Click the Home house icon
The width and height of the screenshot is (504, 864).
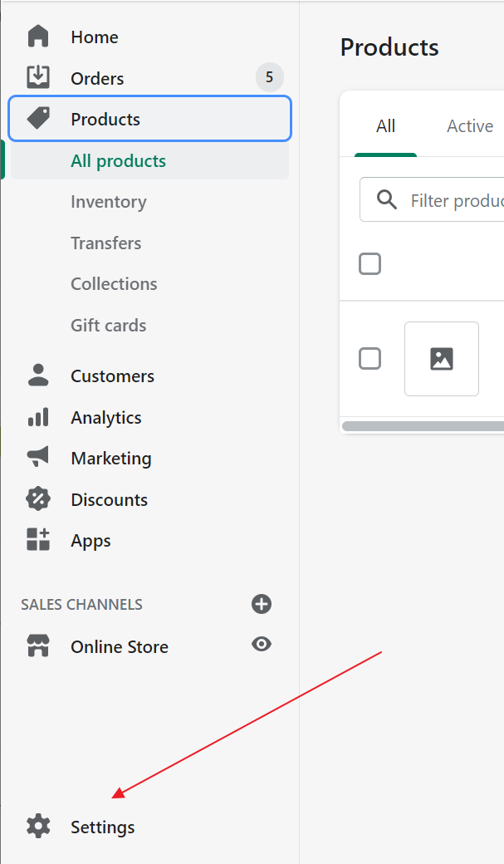(38, 37)
